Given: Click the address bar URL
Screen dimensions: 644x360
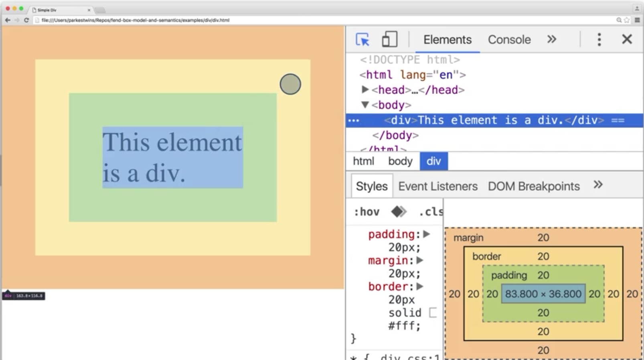Looking at the screenshot, I should [136, 20].
